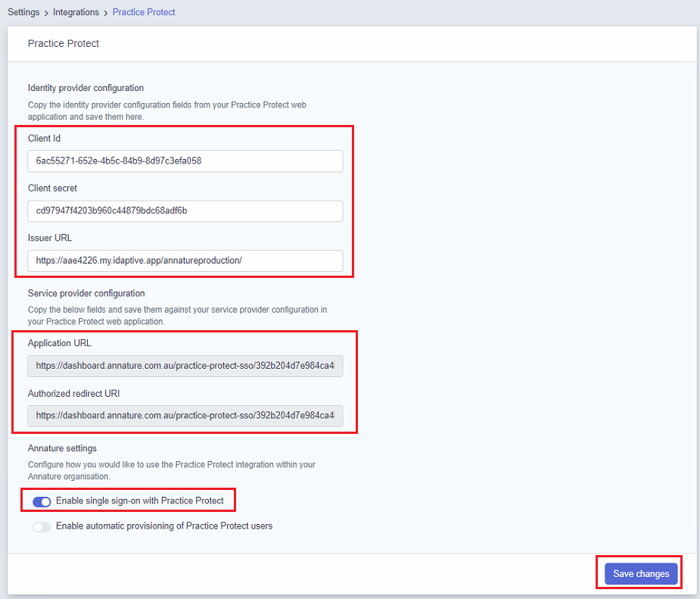The width and height of the screenshot is (700, 599).
Task: Click 'Configure how you would like to use' description
Action: pos(172,470)
